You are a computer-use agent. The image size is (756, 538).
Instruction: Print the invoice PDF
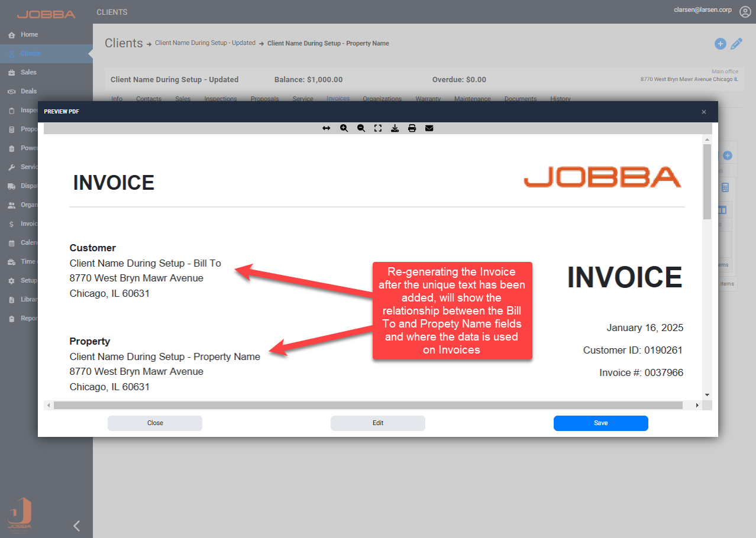[412, 128]
